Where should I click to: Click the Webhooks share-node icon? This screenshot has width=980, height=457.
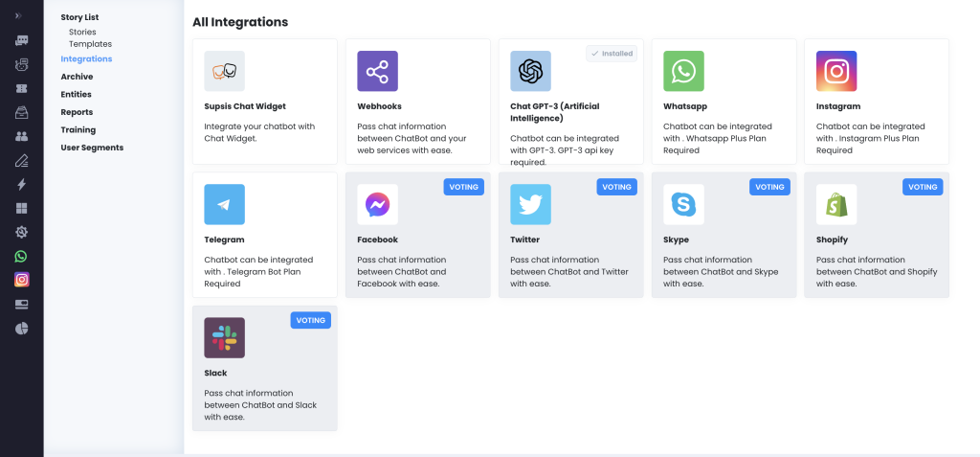pos(377,71)
